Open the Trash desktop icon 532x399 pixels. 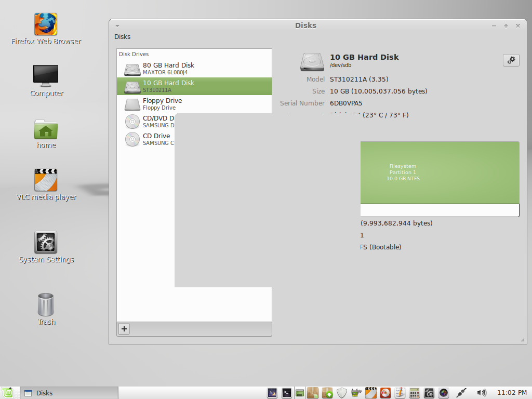click(46, 310)
